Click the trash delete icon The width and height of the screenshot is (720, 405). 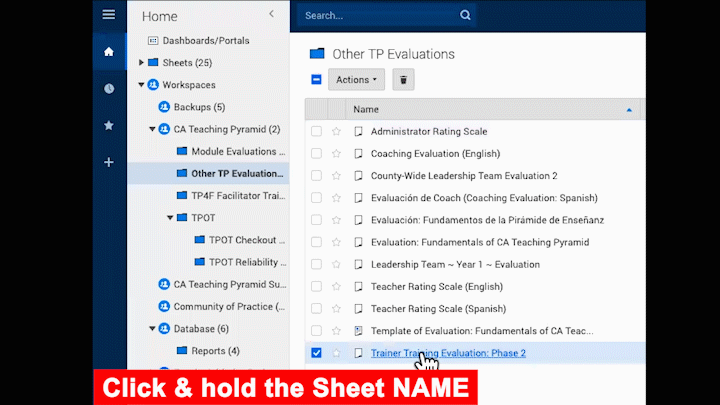click(x=403, y=80)
